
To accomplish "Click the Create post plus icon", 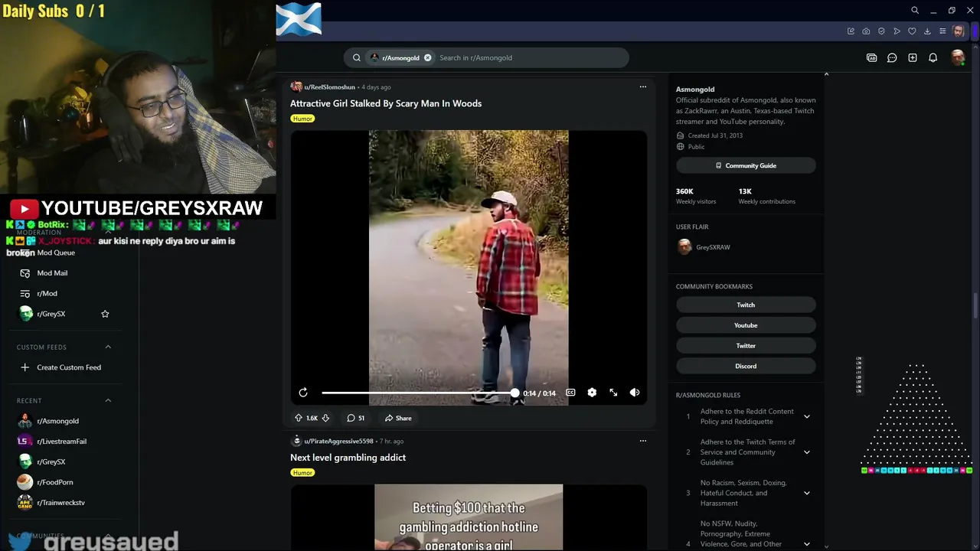I will (x=913, y=57).
